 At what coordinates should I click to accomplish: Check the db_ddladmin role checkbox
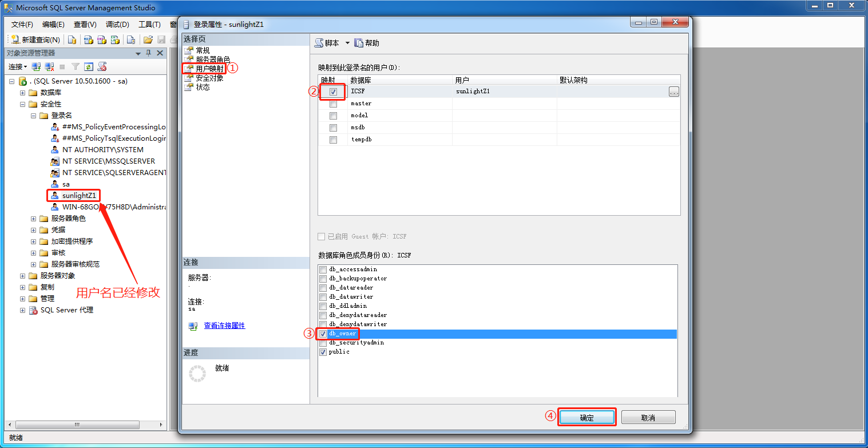(323, 306)
